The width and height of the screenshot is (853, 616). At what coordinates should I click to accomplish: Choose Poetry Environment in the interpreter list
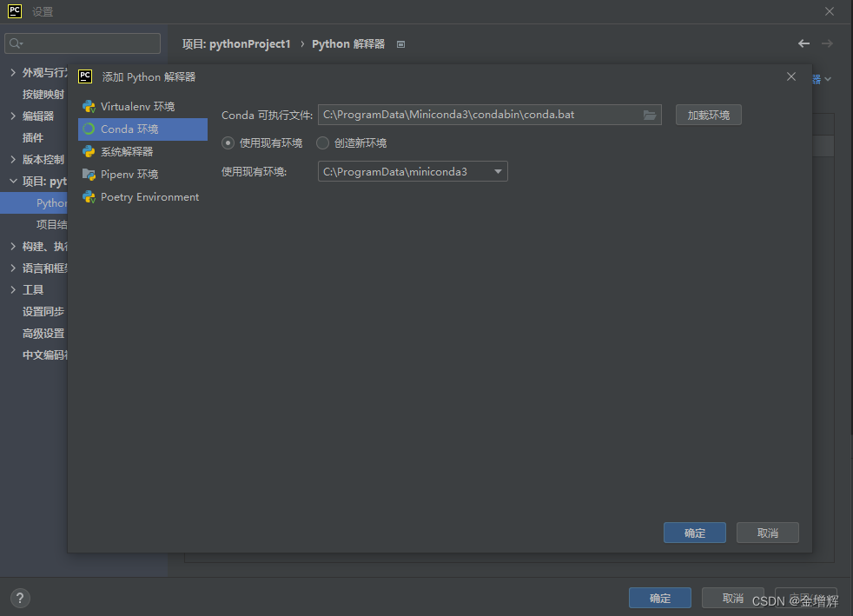click(143, 197)
